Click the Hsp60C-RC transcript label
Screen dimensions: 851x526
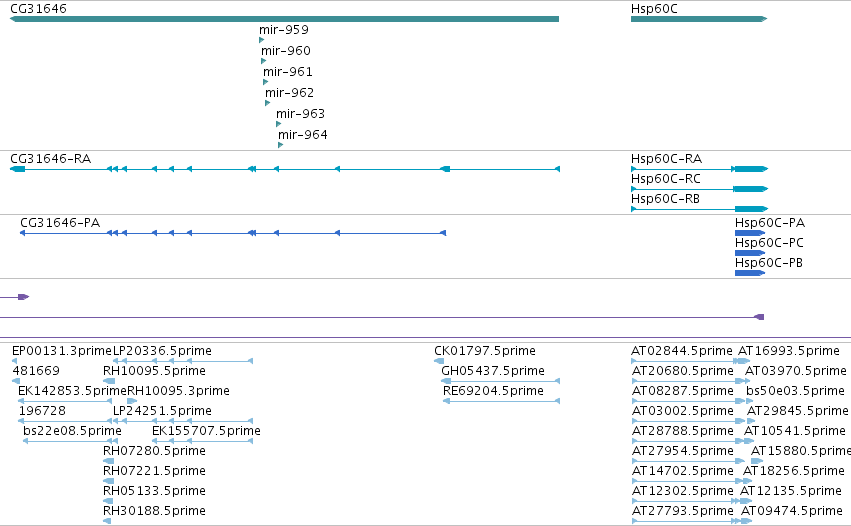pyautogui.click(x=665, y=179)
